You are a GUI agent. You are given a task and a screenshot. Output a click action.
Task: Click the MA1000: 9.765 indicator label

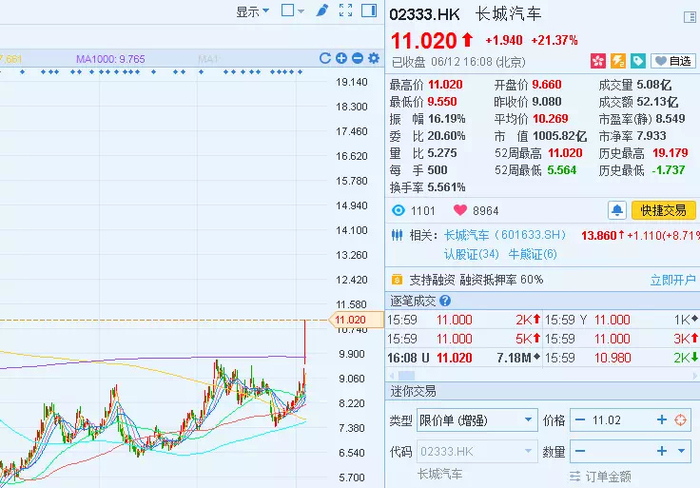point(110,59)
